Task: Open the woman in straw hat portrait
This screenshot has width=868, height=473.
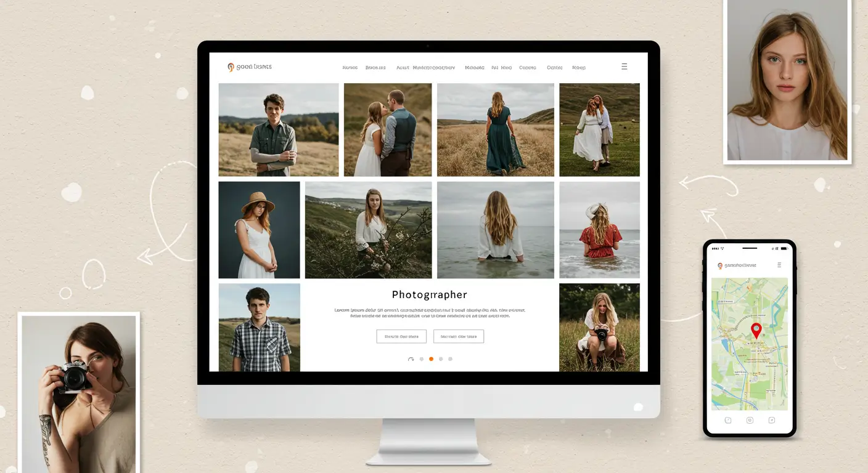Action: pos(259,230)
